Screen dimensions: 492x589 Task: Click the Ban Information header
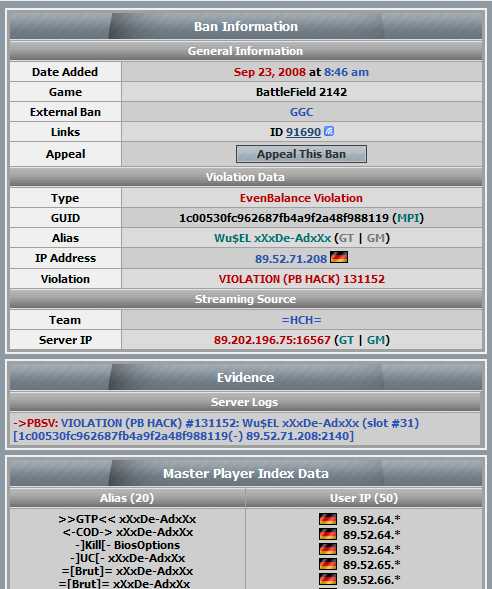[x=246, y=26]
